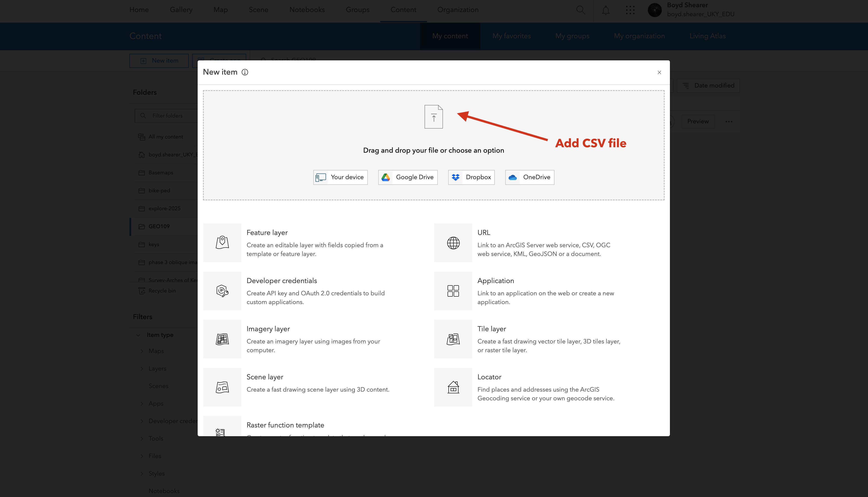Click the New item button behind dialog
The image size is (868, 497).
(159, 61)
